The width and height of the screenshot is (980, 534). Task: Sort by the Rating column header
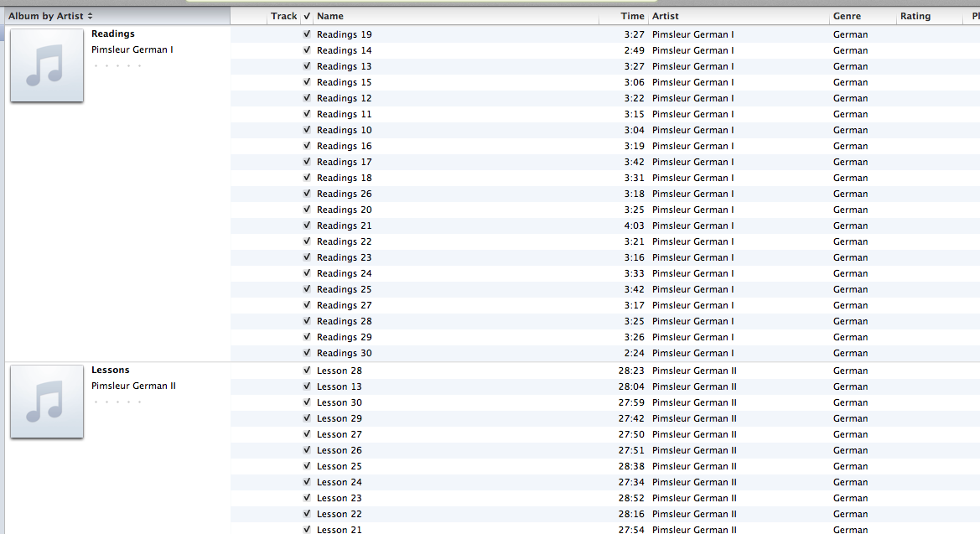point(930,16)
